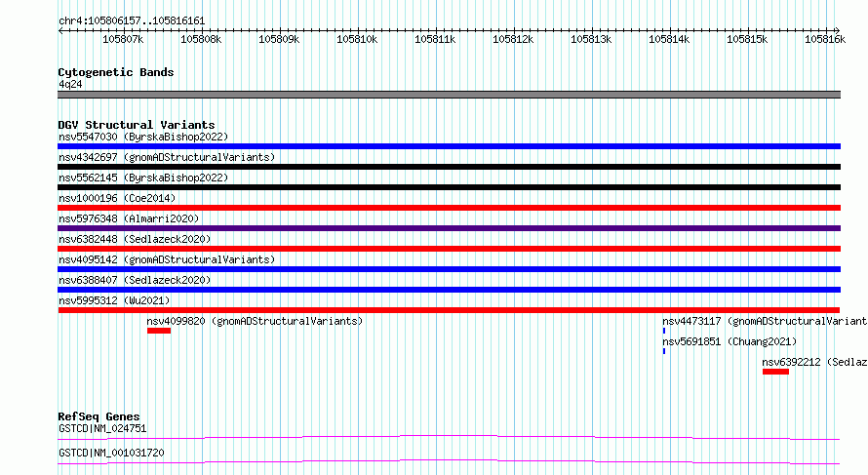Click the 105810k ruler tick label

[x=357, y=39]
